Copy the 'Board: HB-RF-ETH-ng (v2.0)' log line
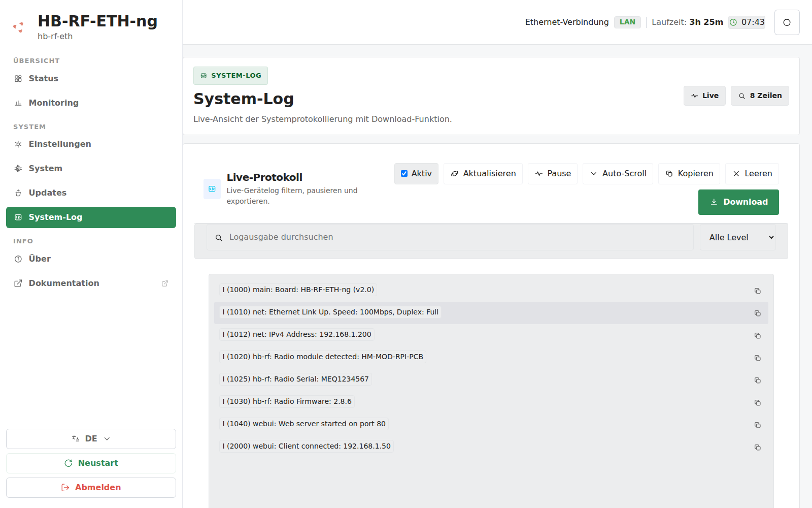This screenshot has width=812, height=508. pyautogui.click(x=757, y=291)
